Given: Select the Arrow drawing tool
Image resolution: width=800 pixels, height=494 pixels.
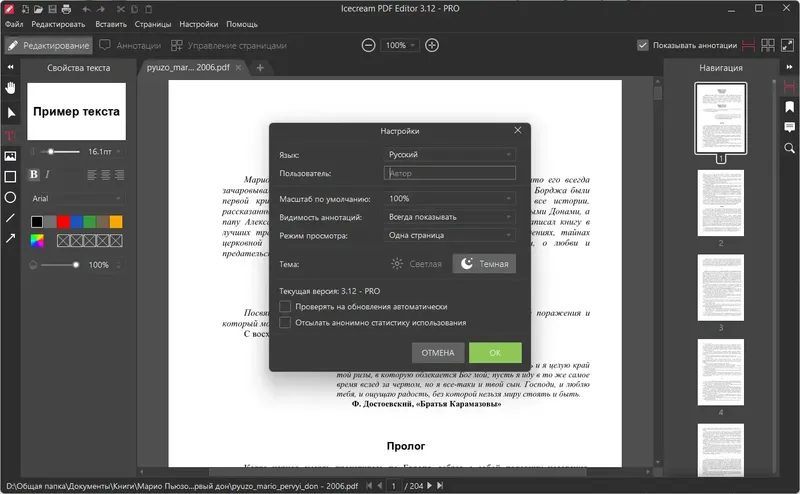Looking at the screenshot, I should 10,238.
